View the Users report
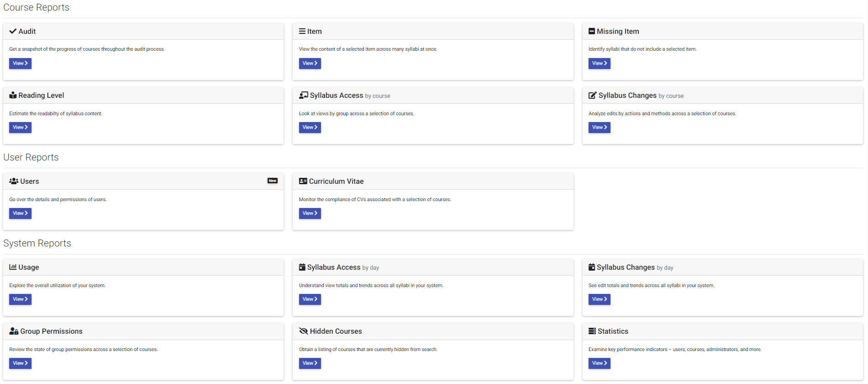 [20, 213]
